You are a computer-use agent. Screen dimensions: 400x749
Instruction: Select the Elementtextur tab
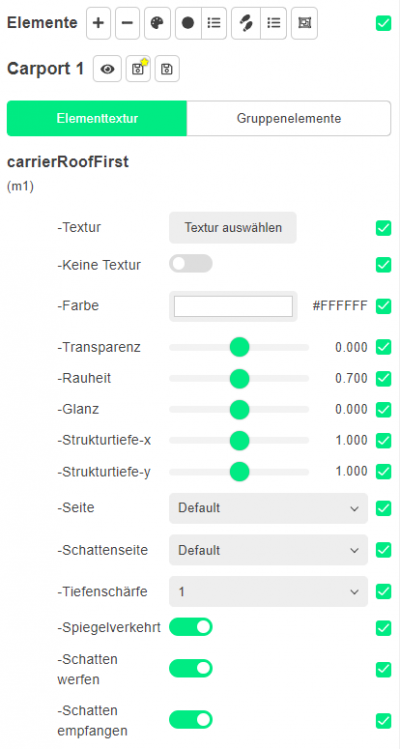[x=97, y=118]
